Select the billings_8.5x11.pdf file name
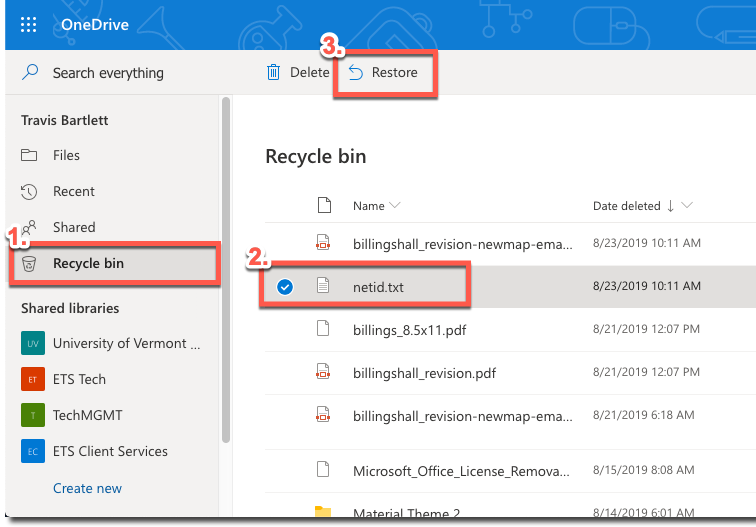 409,330
